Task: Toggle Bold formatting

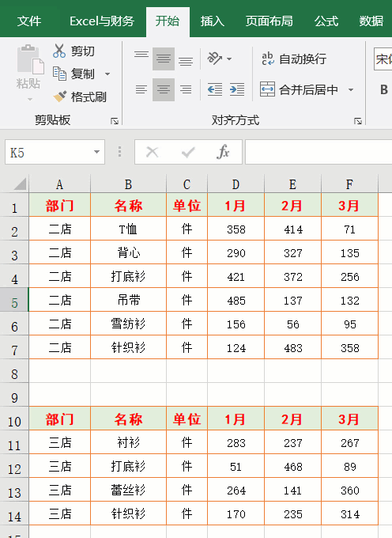Action: point(384,89)
